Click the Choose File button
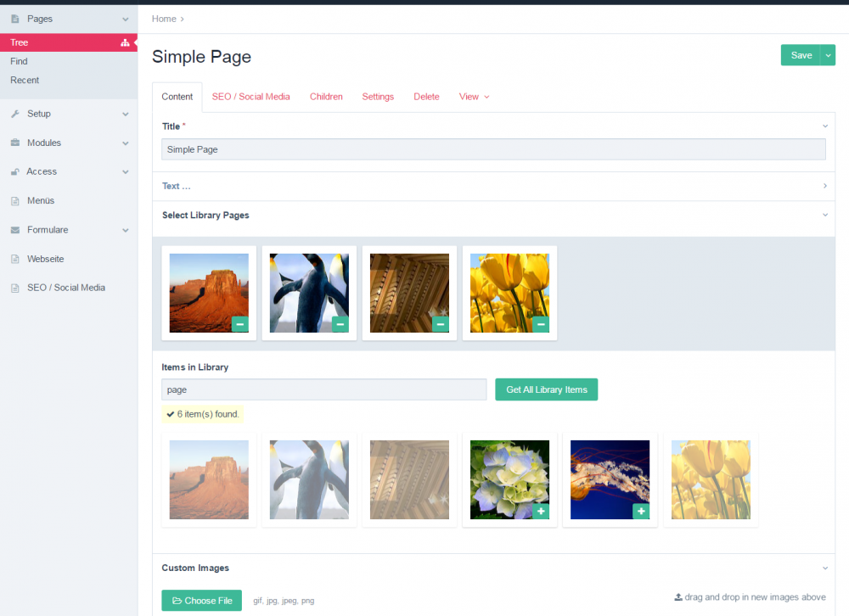Screen dimensions: 849x616 [x=201, y=601]
